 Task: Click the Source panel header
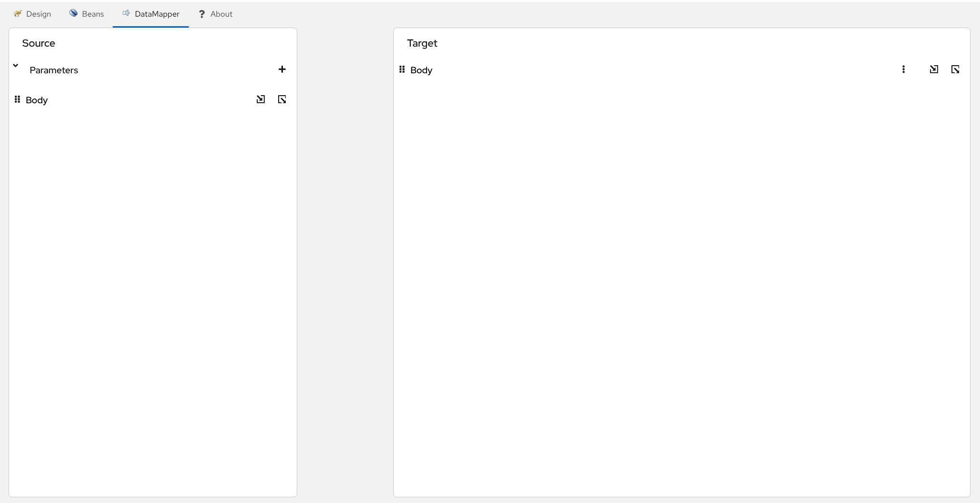38,43
